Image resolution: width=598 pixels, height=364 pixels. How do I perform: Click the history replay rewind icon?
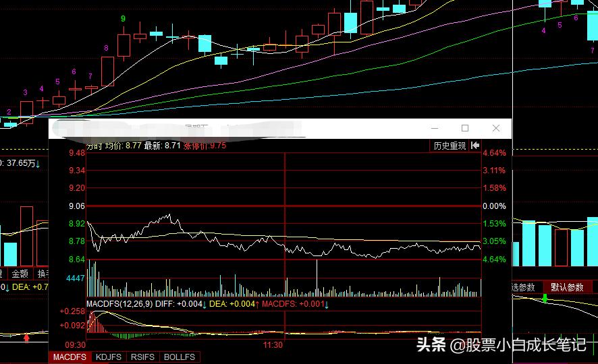tap(474, 146)
